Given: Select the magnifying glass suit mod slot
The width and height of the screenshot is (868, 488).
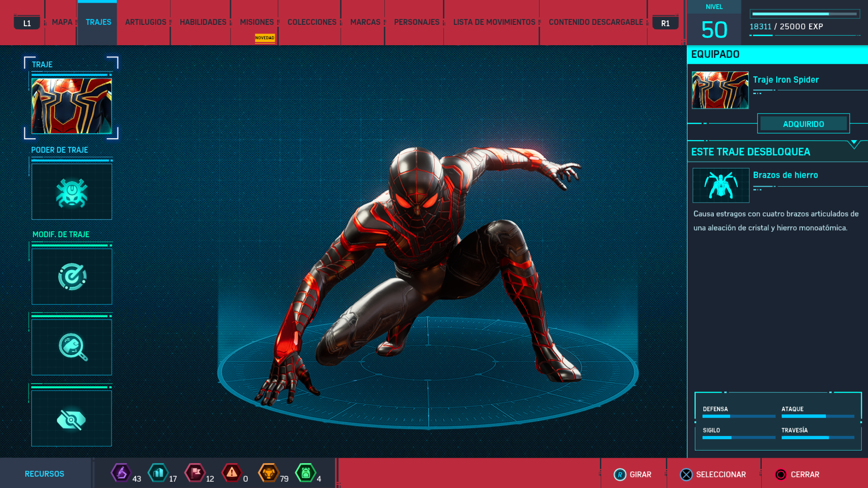Looking at the screenshot, I should (x=71, y=347).
